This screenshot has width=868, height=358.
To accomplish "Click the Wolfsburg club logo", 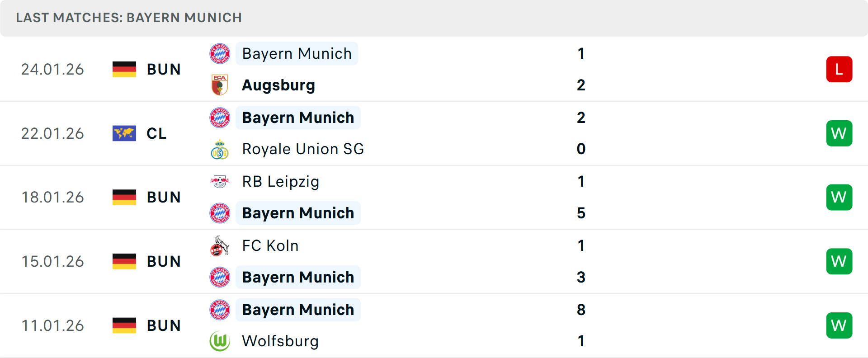I will click(220, 341).
